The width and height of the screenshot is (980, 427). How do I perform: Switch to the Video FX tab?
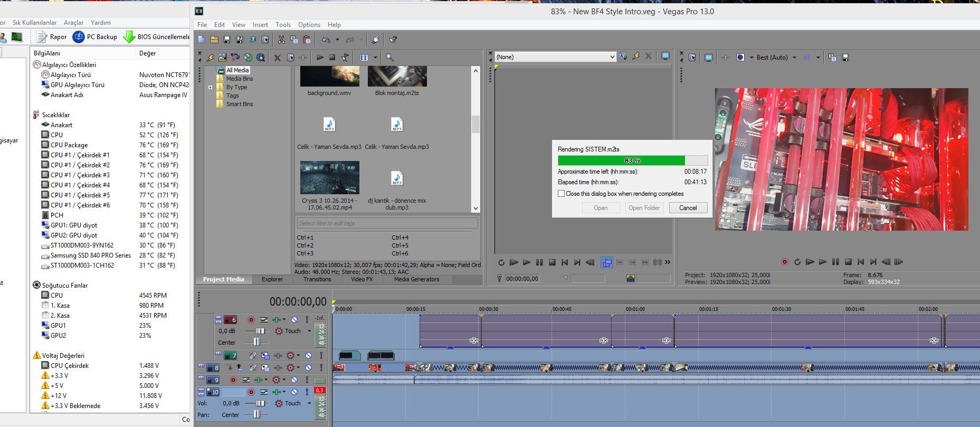361,279
